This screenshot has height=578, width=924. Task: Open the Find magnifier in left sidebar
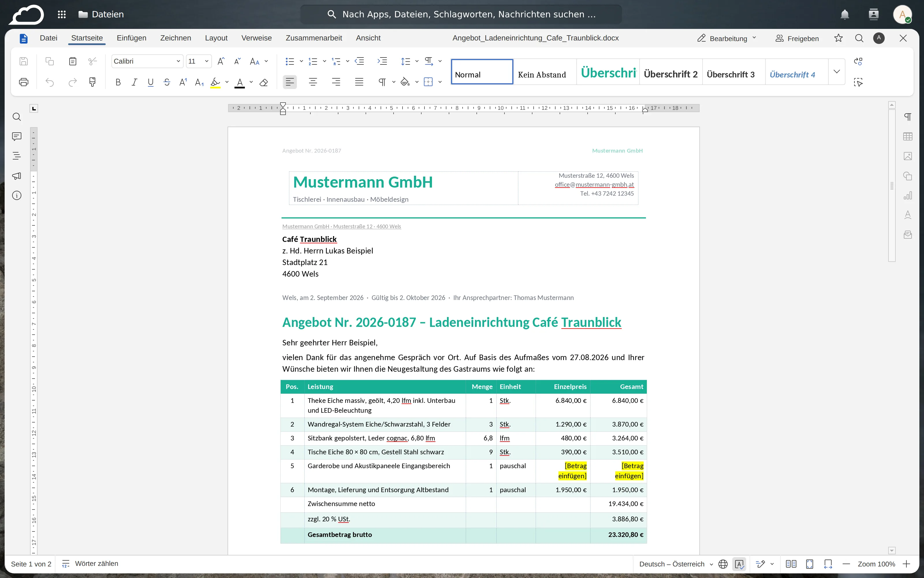tap(16, 117)
